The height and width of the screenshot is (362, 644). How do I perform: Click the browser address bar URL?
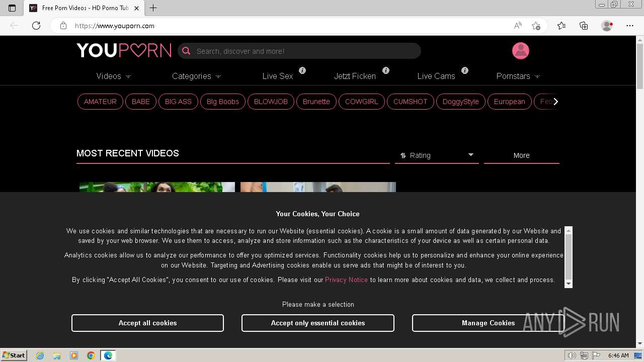point(115,26)
